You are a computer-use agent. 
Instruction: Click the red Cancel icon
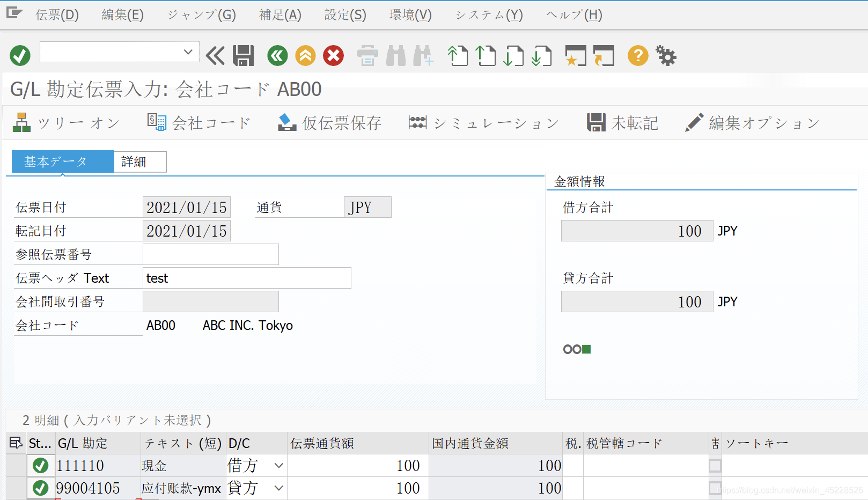(333, 55)
